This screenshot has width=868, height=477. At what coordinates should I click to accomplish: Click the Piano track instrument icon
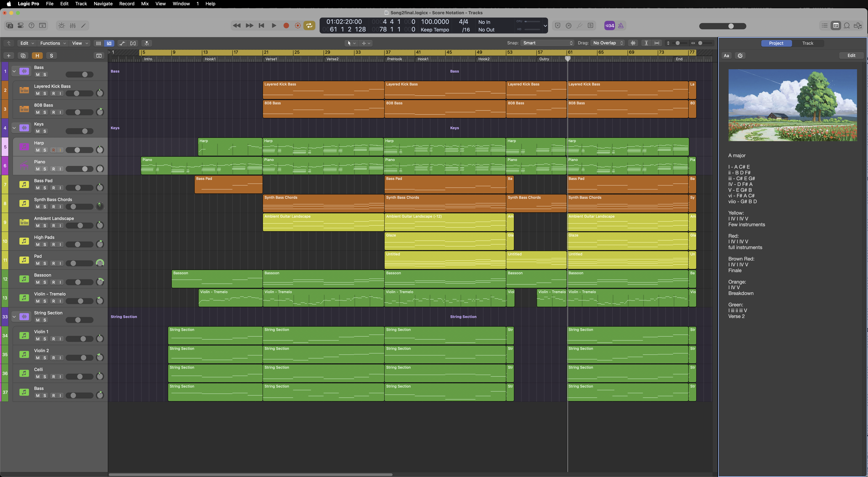click(x=24, y=166)
